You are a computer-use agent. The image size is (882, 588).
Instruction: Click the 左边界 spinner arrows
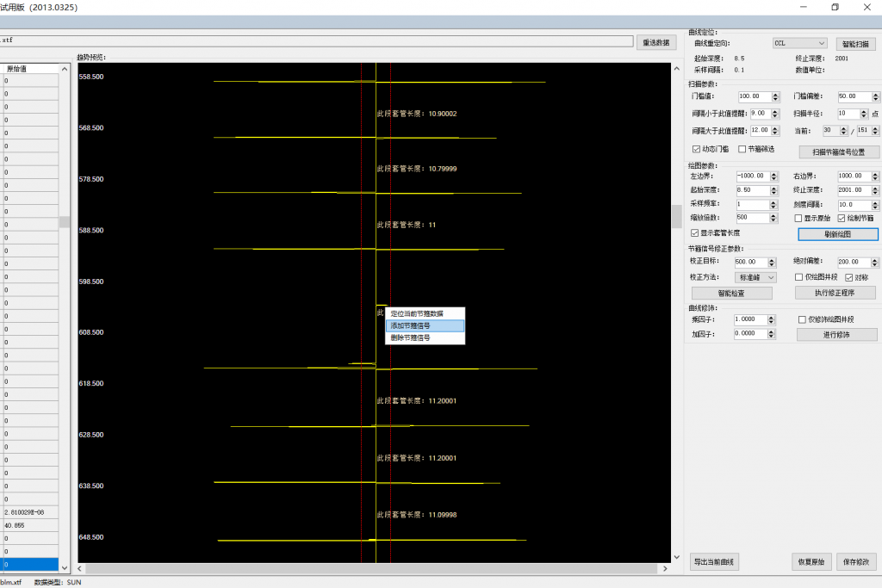click(774, 176)
